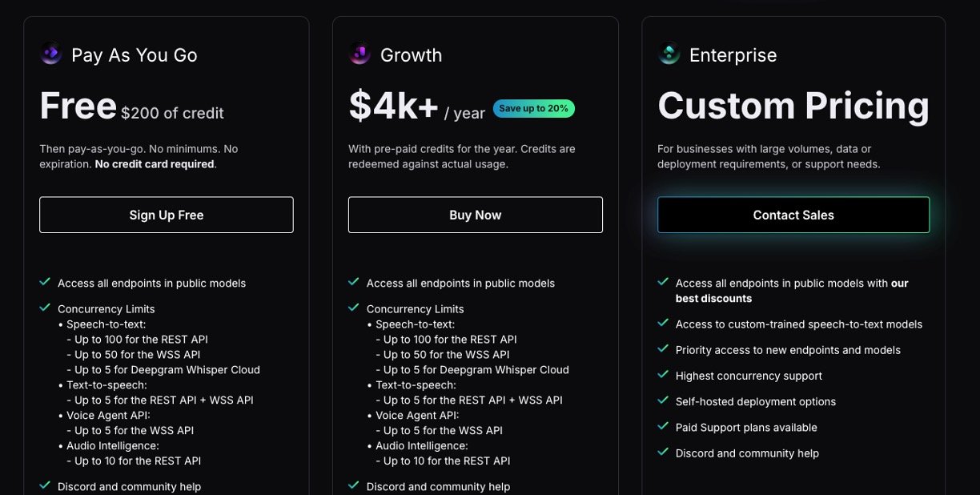The width and height of the screenshot is (980, 495).
Task: Click the Save up to 20% badge
Action: coord(533,109)
